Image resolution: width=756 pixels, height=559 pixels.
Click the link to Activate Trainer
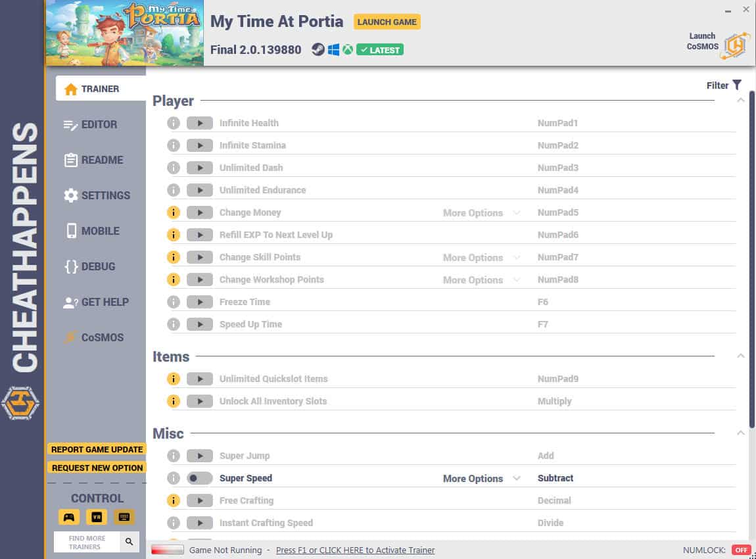(x=356, y=550)
